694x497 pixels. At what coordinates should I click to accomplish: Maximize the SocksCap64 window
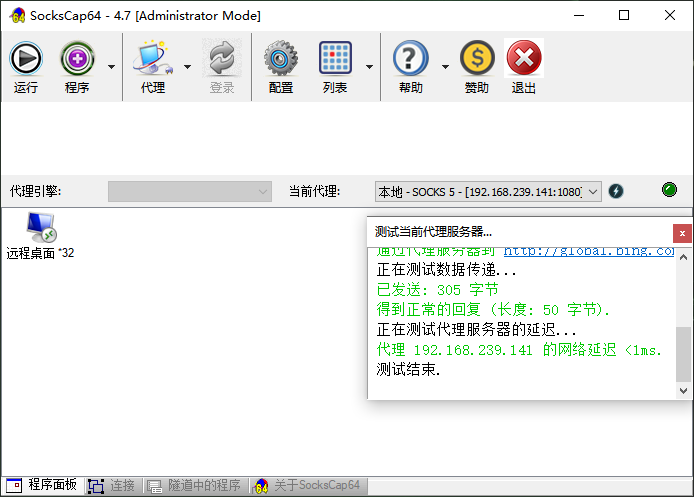624,15
